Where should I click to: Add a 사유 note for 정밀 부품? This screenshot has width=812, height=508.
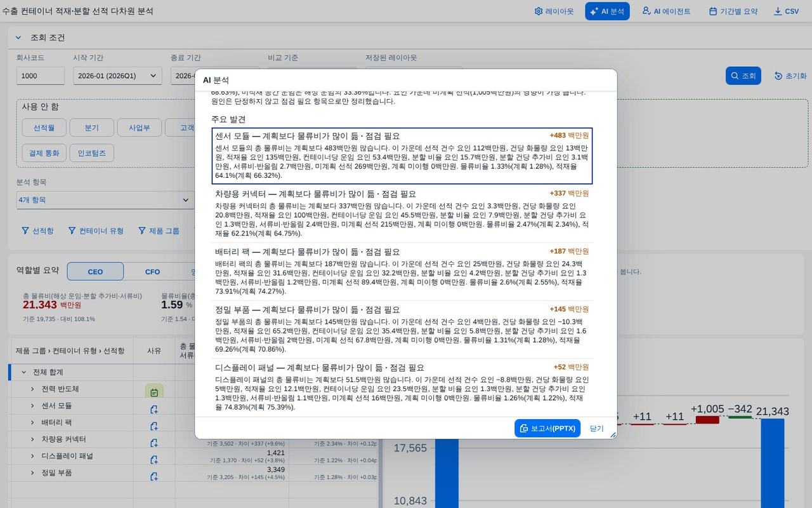(x=154, y=476)
